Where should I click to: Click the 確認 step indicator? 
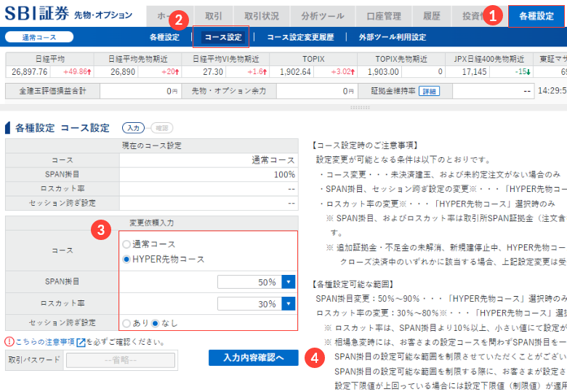161,128
